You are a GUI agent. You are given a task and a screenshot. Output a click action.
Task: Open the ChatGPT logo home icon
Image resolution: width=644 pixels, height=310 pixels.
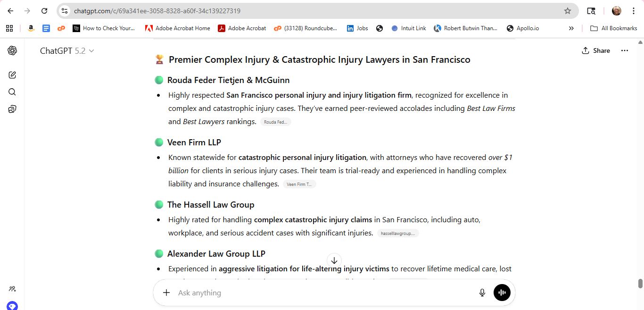coord(12,50)
